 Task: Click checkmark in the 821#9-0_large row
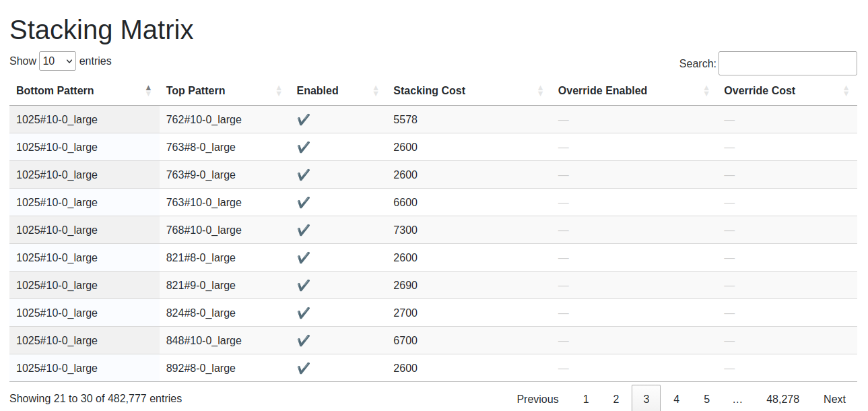point(304,285)
